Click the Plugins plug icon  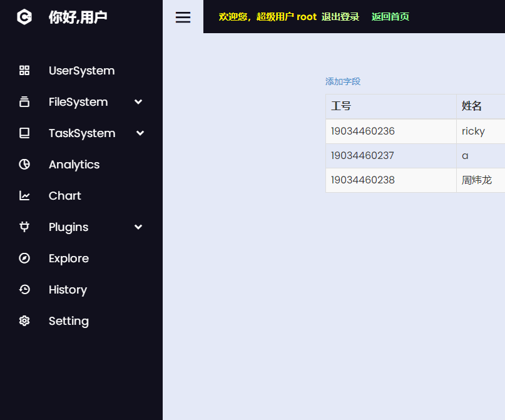coord(24,227)
